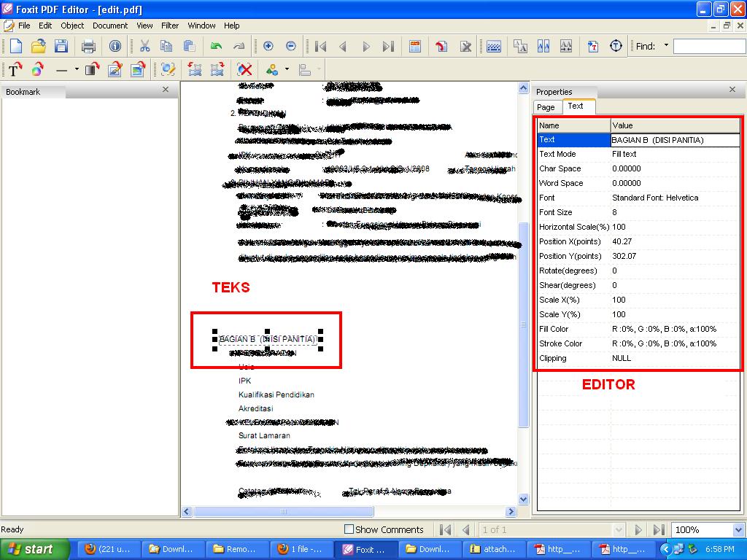Cut the selection with the scissors icon
The image size is (747, 560).
coord(145,46)
